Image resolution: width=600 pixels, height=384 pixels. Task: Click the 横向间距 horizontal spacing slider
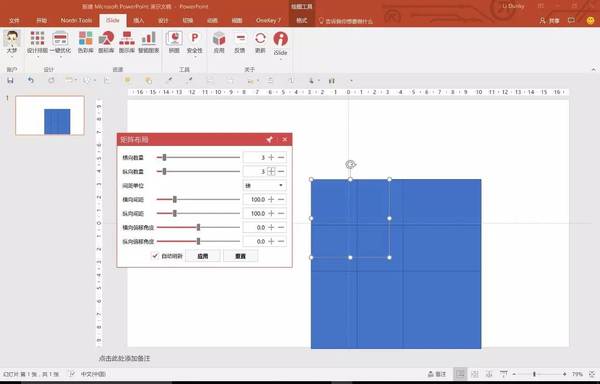point(198,199)
